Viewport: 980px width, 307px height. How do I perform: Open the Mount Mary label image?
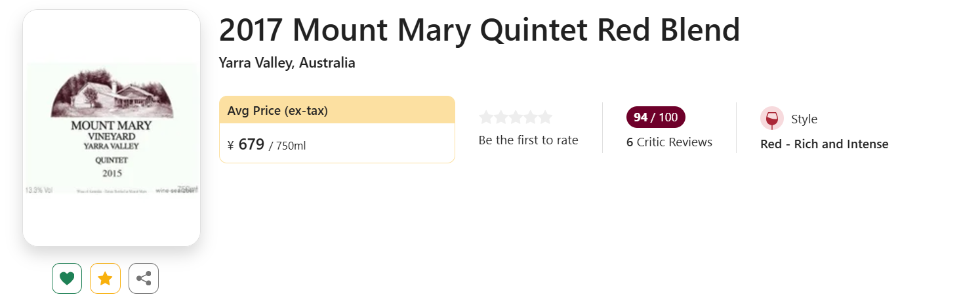click(112, 128)
